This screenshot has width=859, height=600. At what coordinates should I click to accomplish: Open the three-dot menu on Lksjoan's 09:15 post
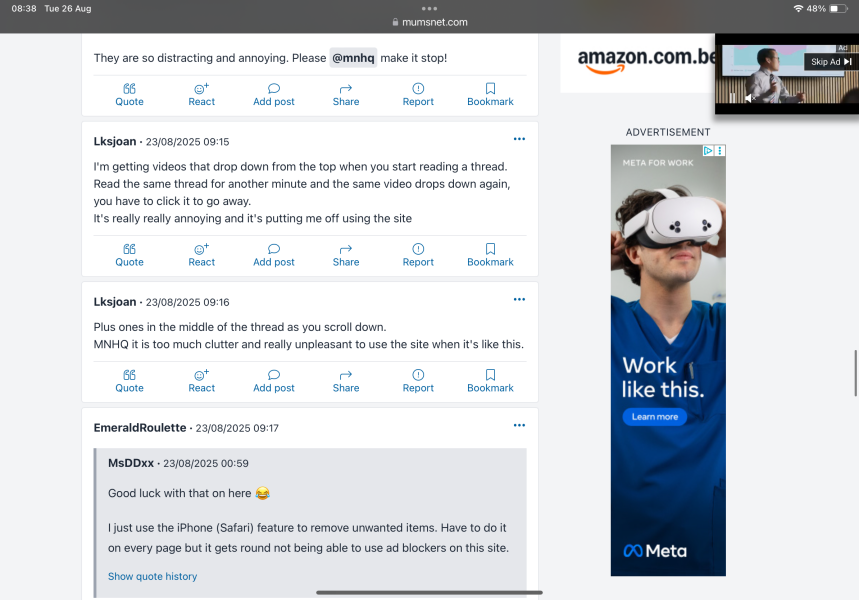click(519, 139)
